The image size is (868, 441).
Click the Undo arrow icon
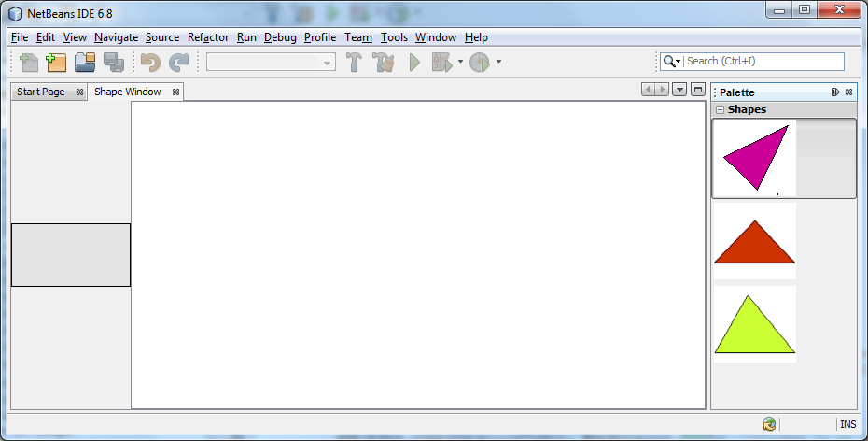150,62
